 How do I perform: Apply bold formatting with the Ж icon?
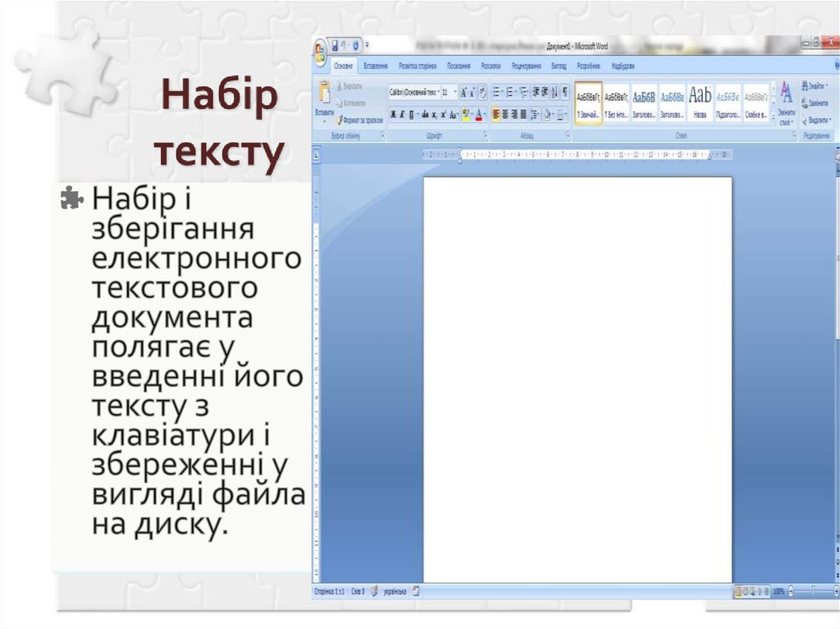pos(394,114)
